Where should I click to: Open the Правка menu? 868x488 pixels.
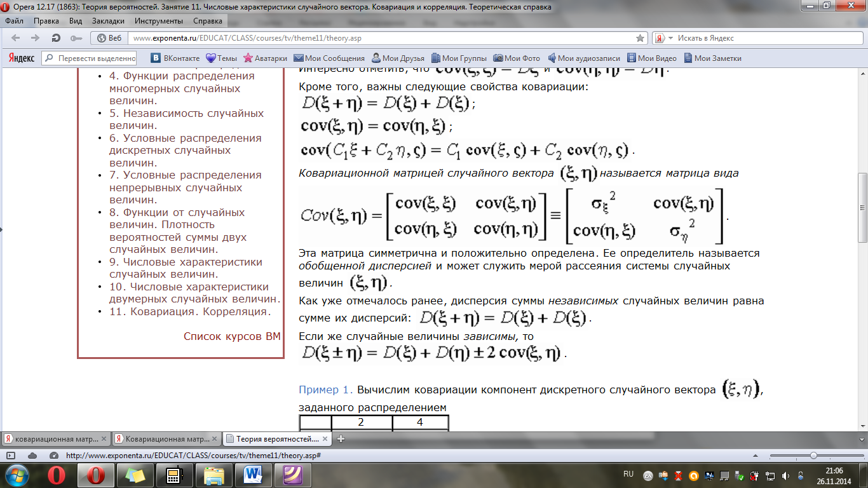[x=46, y=20]
